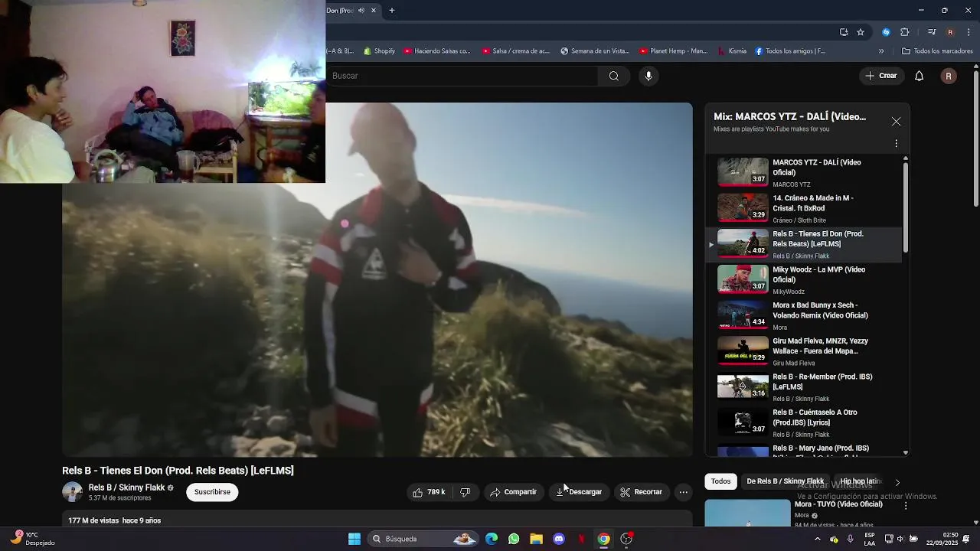Screen dimensions: 980x551
Task: Open Netflix from the taskbar
Action: (581, 539)
